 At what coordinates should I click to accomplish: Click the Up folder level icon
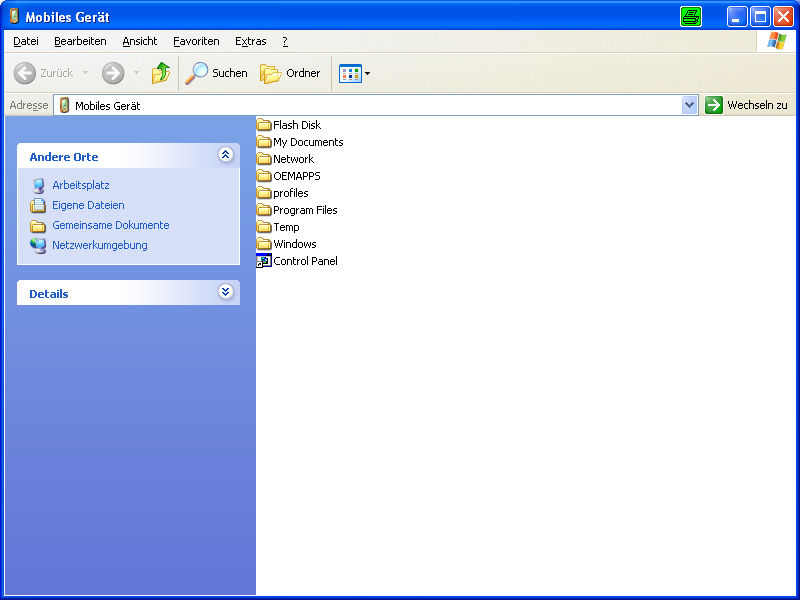click(x=161, y=73)
